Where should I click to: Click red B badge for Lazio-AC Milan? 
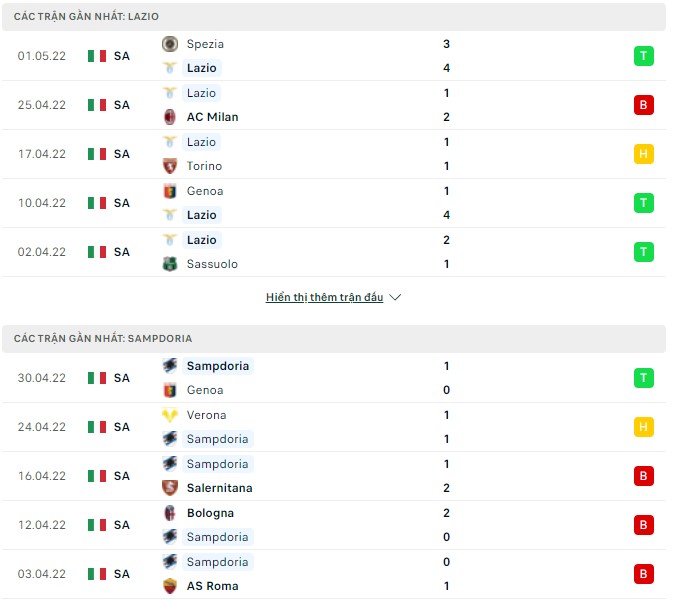pyautogui.click(x=643, y=105)
